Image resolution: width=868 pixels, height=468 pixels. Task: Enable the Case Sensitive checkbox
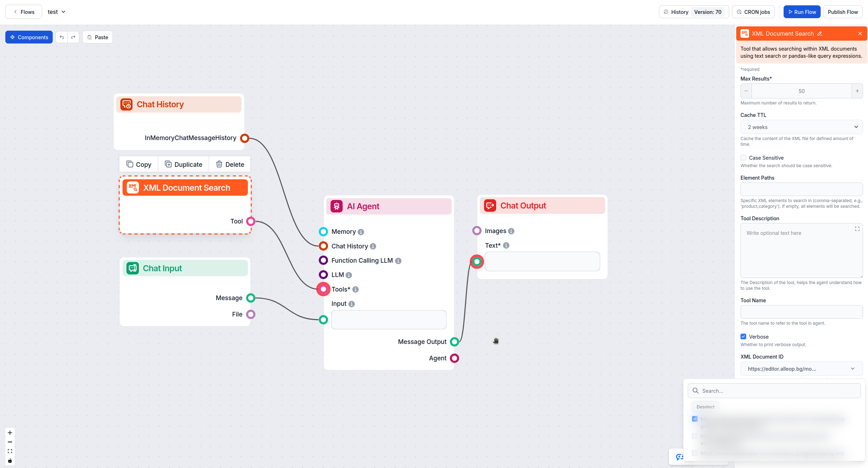coord(743,158)
